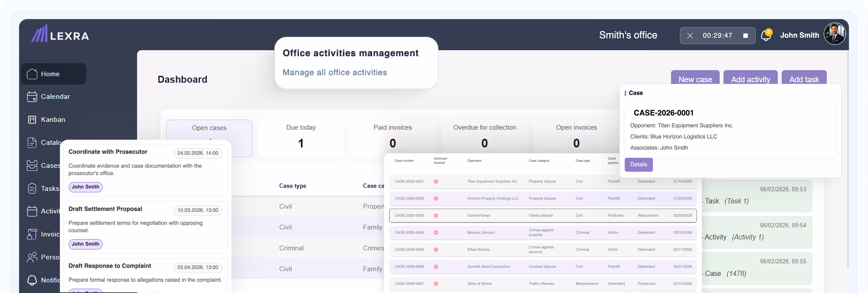868x293 pixels.
Task: Click the Add activity button
Action: pyautogui.click(x=751, y=78)
